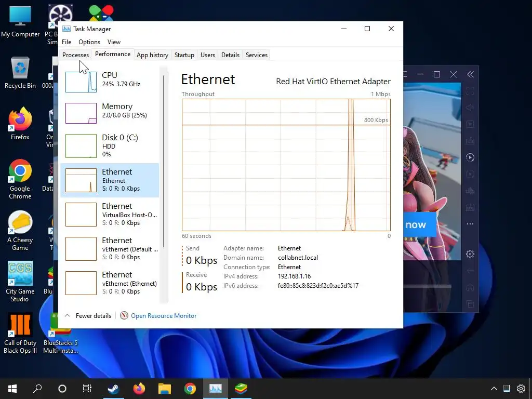The image size is (532, 399).
Task: Click the Red Hat VirtIO Ethernet Adapter title
Action: coord(333,82)
